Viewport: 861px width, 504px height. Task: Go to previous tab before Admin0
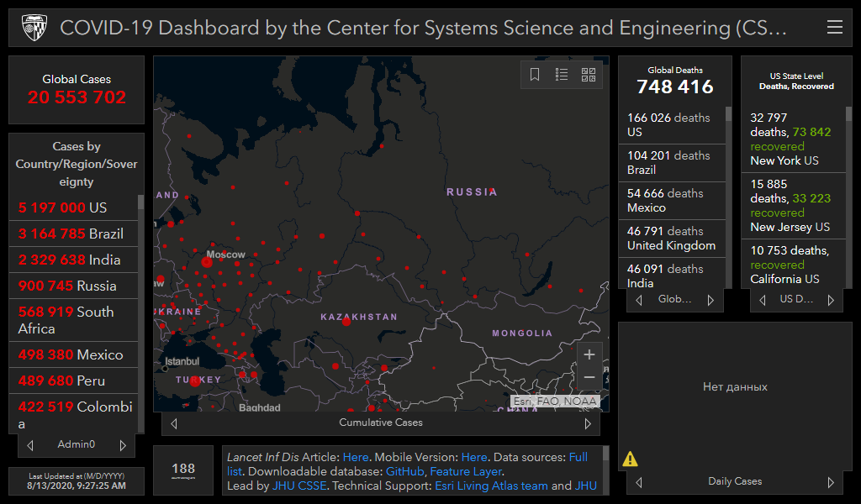coord(31,445)
